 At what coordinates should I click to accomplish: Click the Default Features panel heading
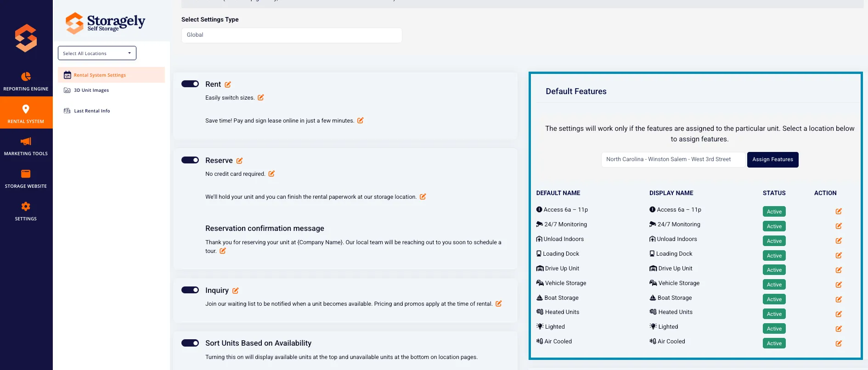(576, 91)
